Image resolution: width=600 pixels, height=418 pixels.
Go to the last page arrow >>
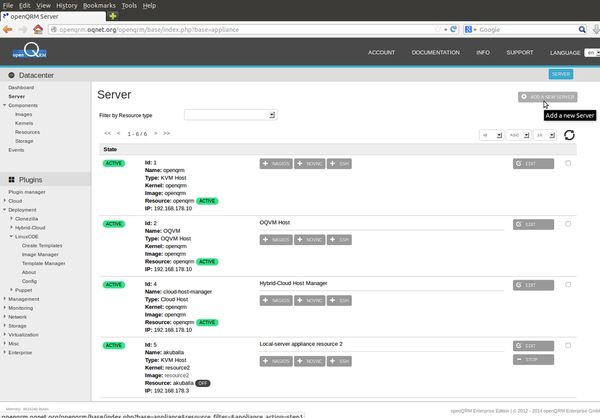tap(166, 134)
